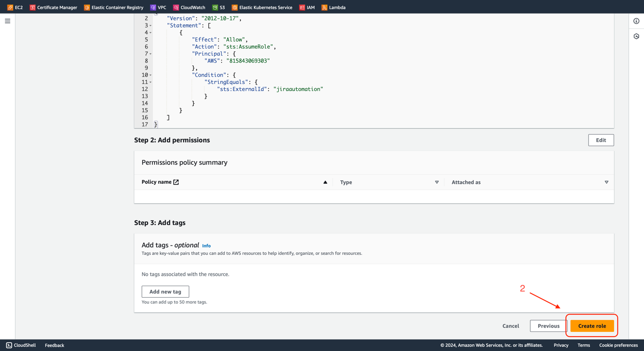Collapse the StringEquals fold at line 11

pos(150,82)
